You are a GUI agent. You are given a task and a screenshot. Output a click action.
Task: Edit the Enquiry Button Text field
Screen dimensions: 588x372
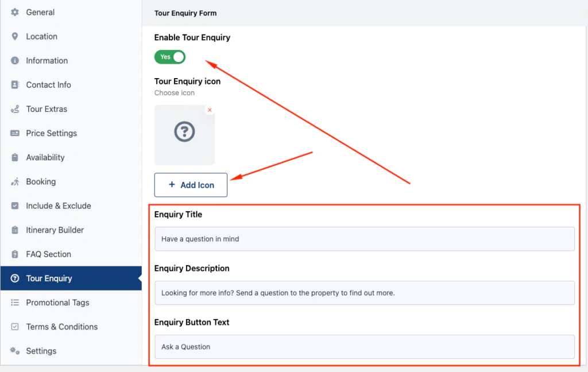pyautogui.click(x=365, y=347)
